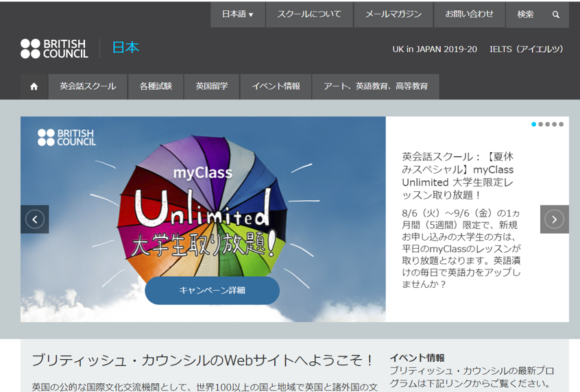Click the イベント情報 sidebar heading

[x=418, y=358]
